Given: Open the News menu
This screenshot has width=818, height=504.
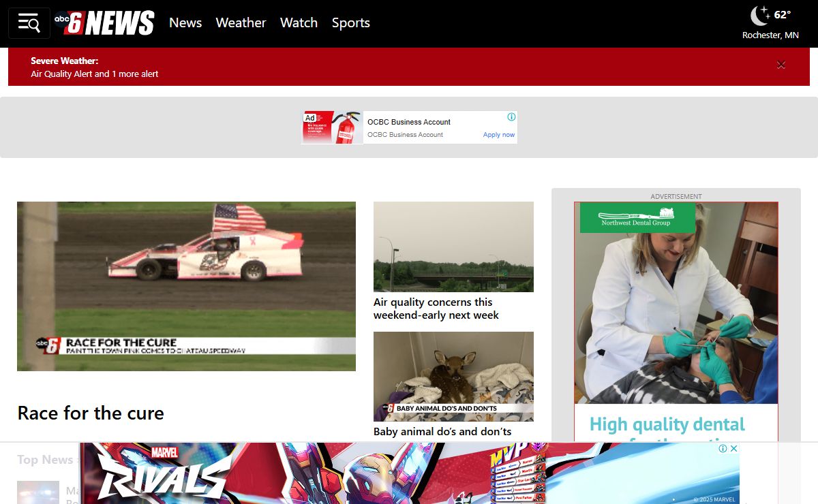Looking at the screenshot, I should (x=185, y=22).
